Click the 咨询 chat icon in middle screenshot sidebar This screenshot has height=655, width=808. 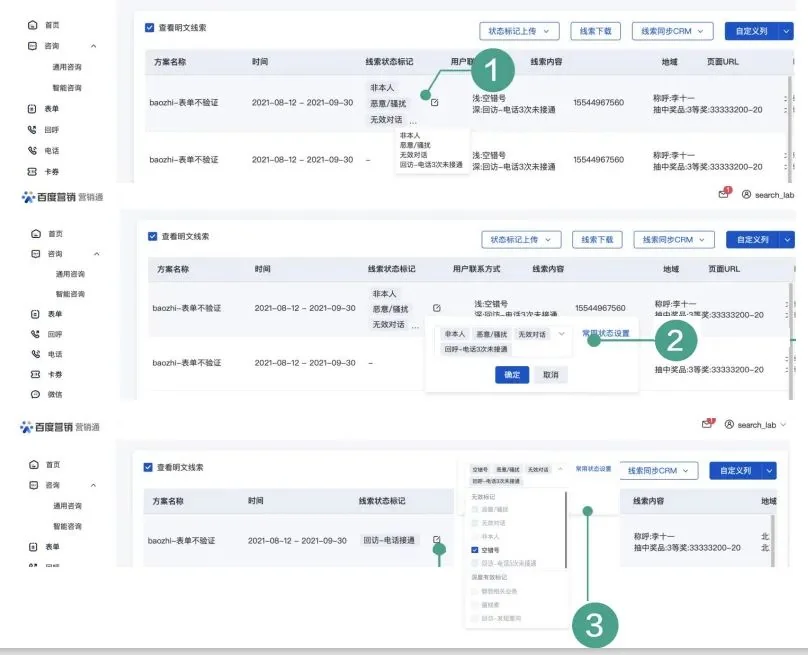coord(36,254)
